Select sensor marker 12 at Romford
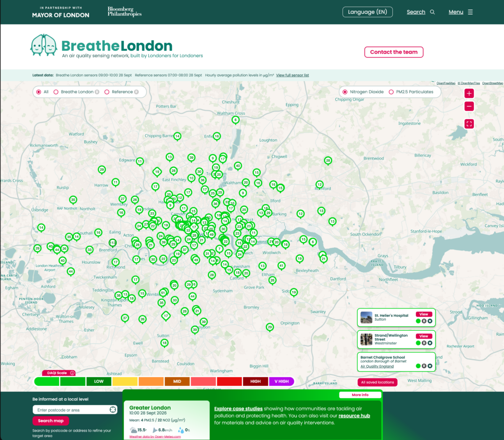This screenshot has height=440, width=504. (x=319, y=185)
